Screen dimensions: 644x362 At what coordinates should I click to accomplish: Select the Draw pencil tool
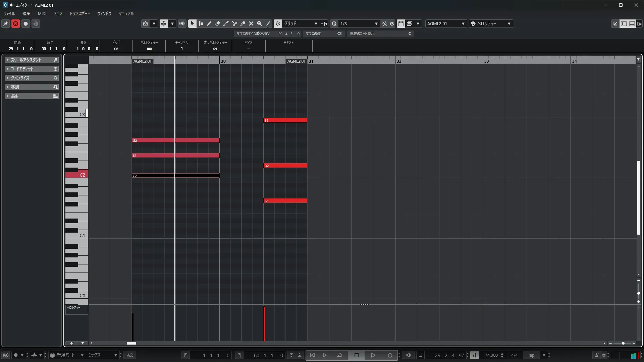click(209, 23)
